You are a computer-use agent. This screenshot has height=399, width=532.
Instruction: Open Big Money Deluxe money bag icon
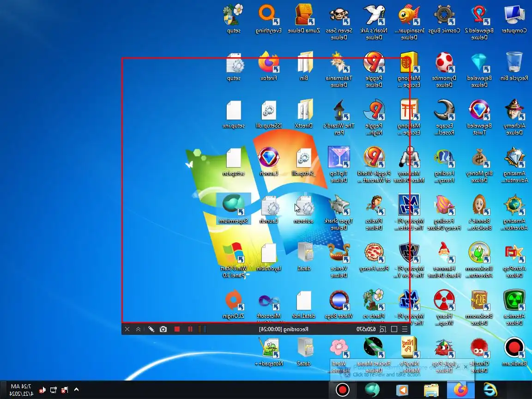click(x=479, y=165)
